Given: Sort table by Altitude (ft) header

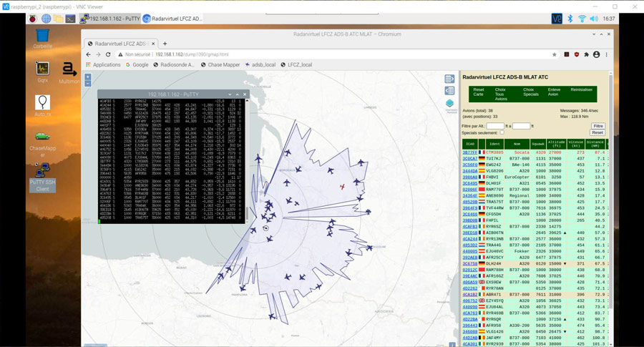Looking at the screenshot, I should click(x=557, y=144).
